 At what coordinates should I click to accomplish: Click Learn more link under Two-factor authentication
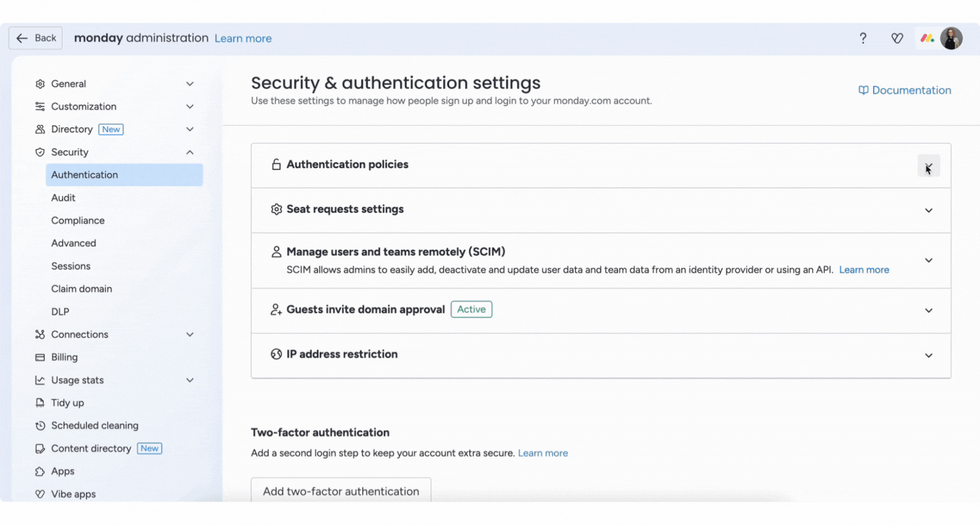click(543, 453)
